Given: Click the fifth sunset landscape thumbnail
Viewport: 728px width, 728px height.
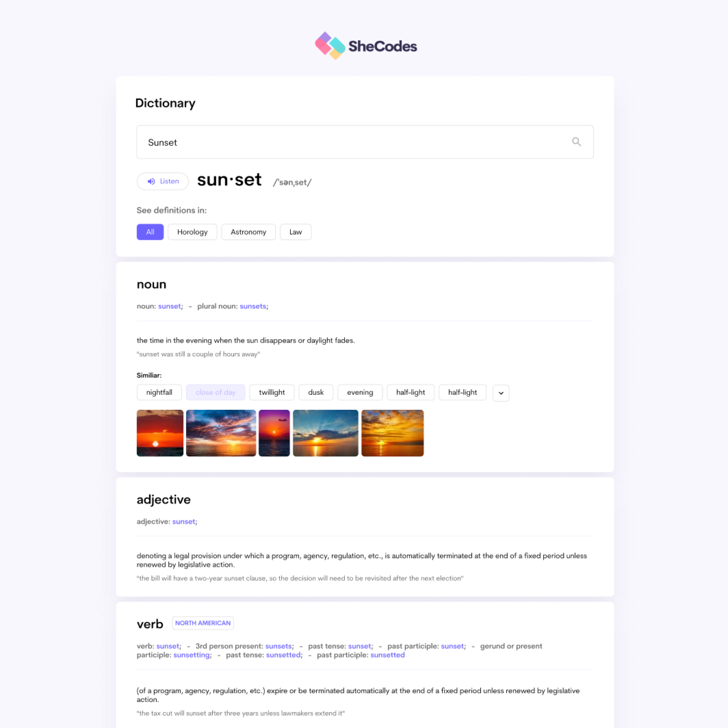Looking at the screenshot, I should 391,433.
